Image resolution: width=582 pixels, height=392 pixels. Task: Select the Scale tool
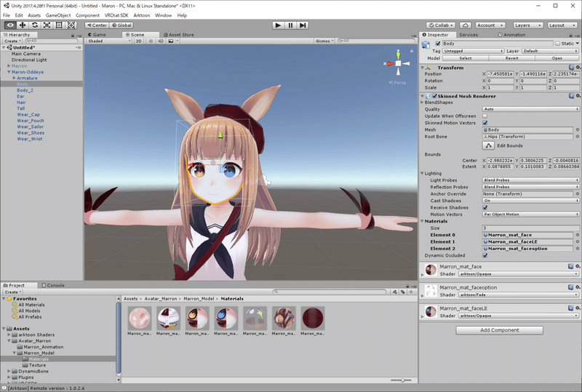(47, 25)
